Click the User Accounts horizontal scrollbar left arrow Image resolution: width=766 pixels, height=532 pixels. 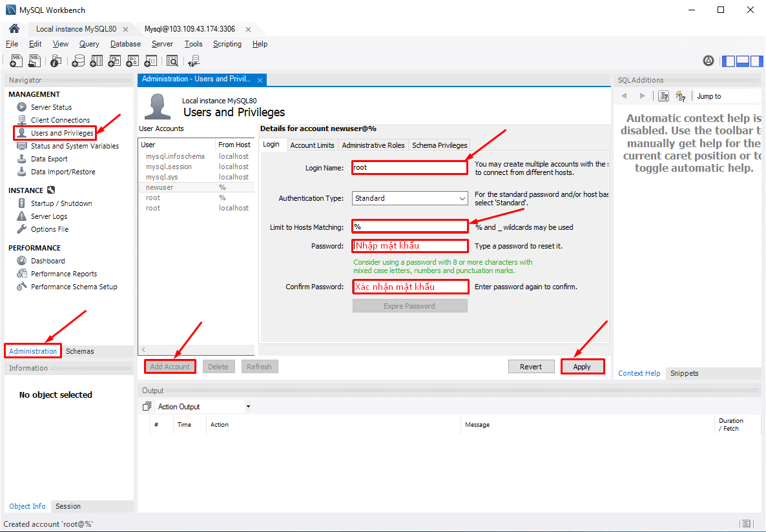[x=143, y=350]
